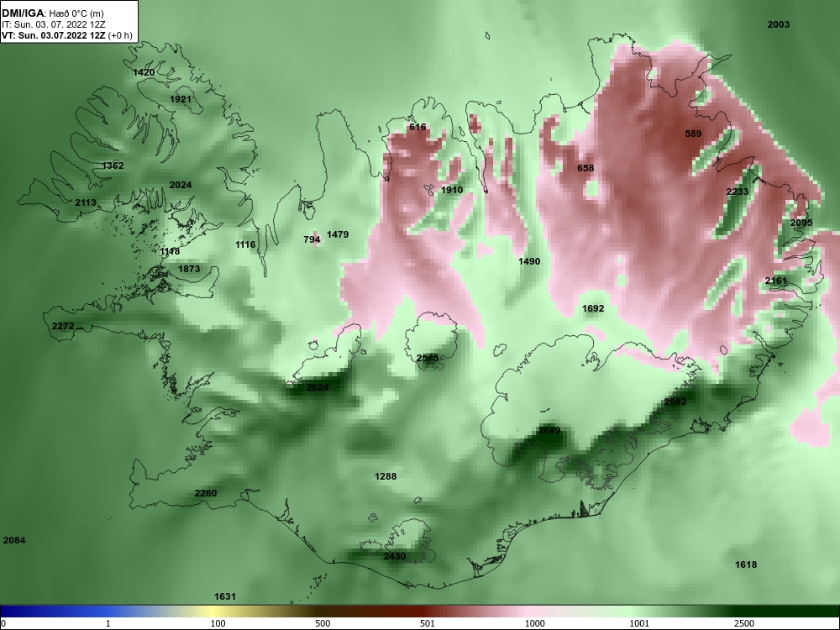Select the 2161 map label
Viewport: 840px width, 630px height.
click(776, 281)
